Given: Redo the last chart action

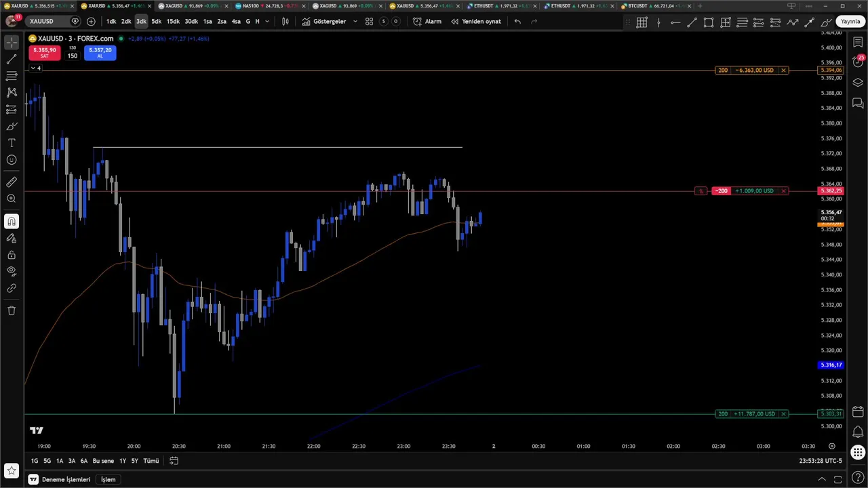Looking at the screenshot, I should [x=534, y=22].
